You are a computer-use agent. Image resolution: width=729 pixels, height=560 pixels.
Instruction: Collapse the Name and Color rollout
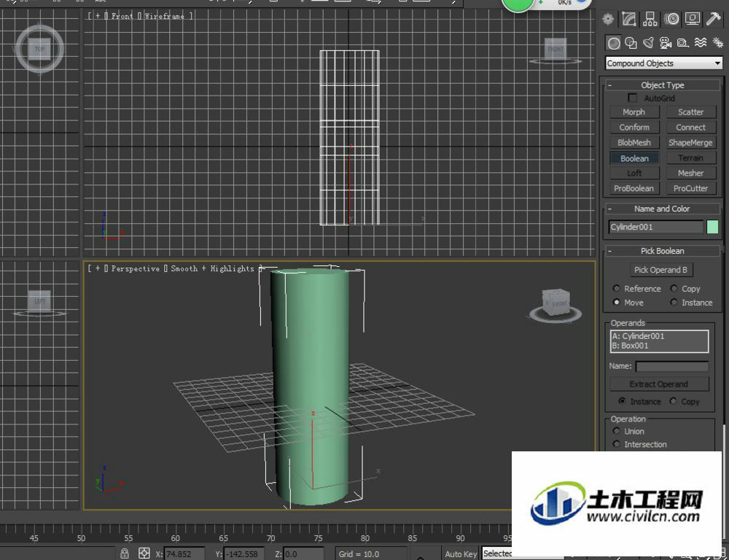663,209
